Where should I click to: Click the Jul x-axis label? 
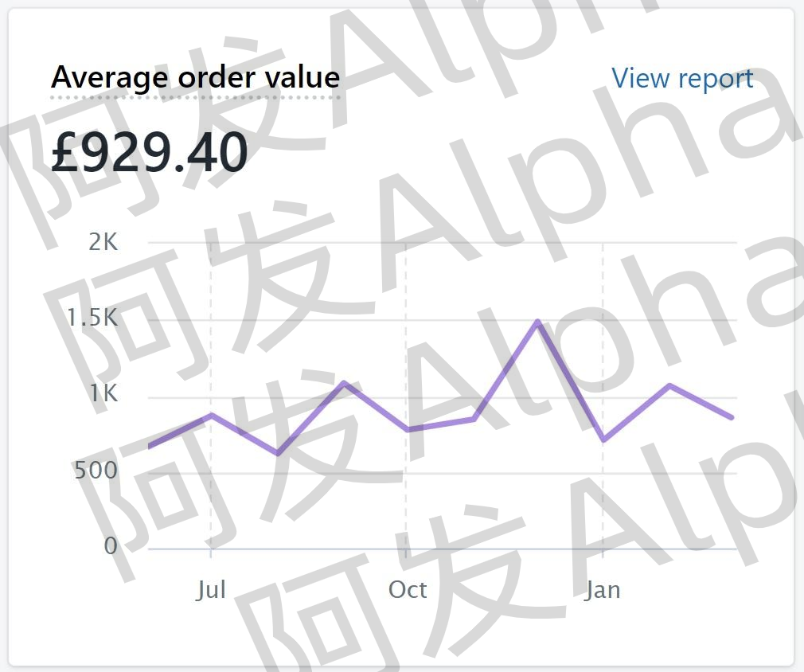(211, 589)
